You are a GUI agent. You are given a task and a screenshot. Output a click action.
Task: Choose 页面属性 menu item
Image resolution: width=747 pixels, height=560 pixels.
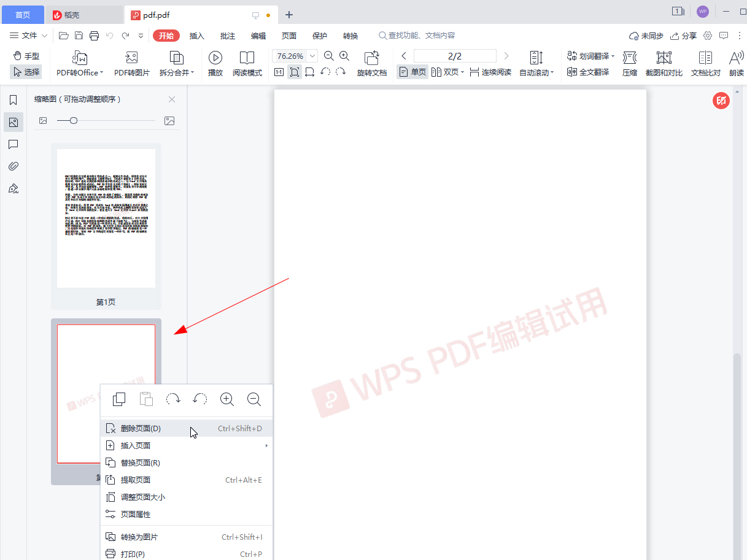[186, 514]
